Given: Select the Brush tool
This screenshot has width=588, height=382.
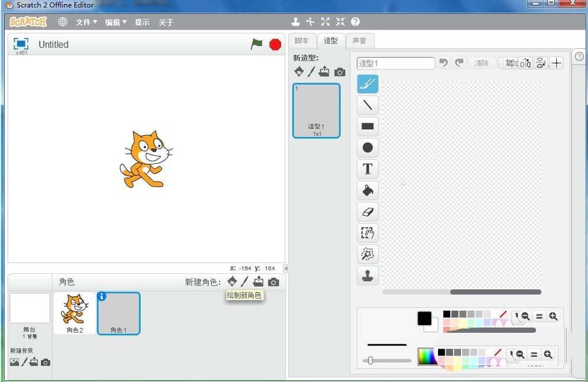Looking at the screenshot, I should [x=367, y=84].
